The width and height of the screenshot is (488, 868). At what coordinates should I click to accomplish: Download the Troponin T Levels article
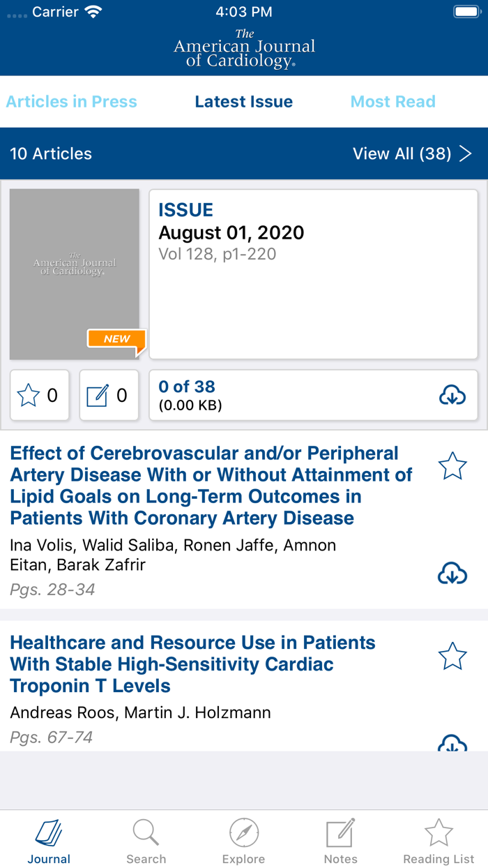point(452,745)
